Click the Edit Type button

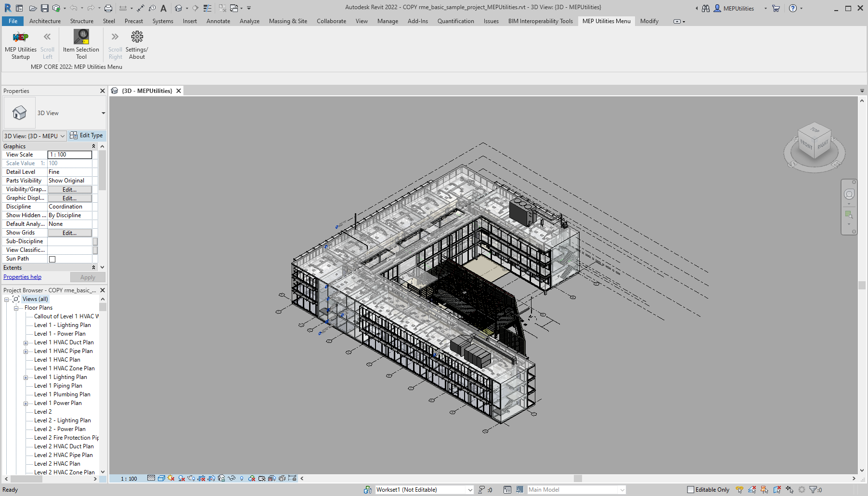(87, 136)
